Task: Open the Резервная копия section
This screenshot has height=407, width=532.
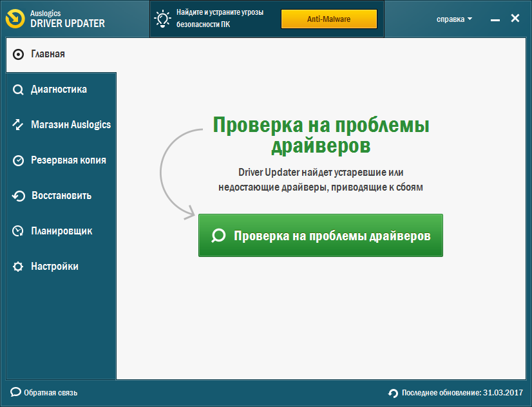Action: (68, 160)
